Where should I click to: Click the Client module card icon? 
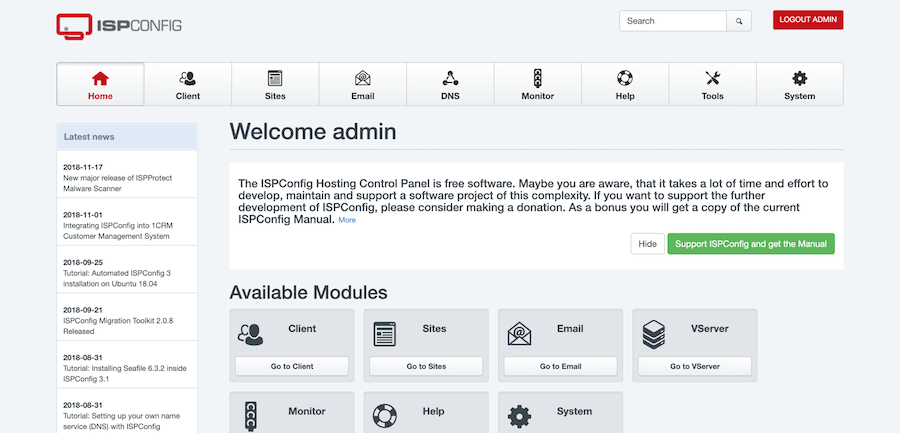pyautogui.click(x=250, y=334)
